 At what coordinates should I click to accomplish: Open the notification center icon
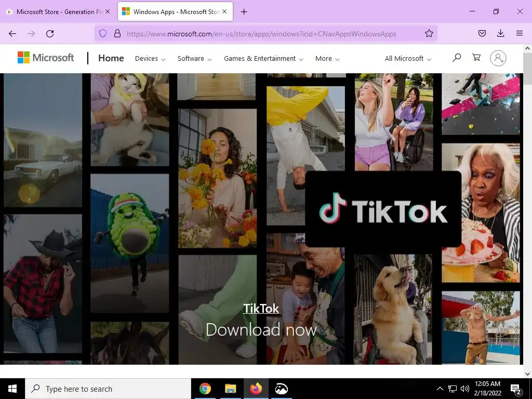516,389
